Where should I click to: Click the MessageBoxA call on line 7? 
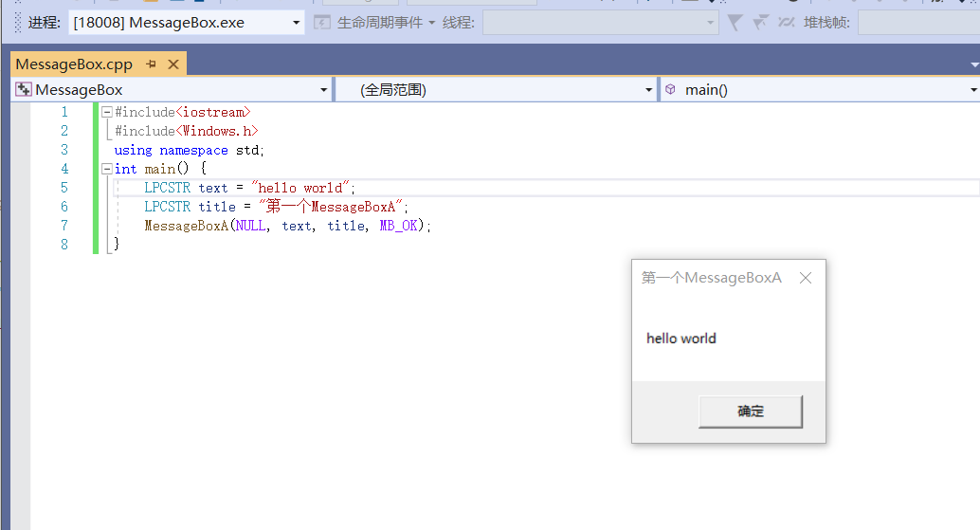tap(187, 226)
